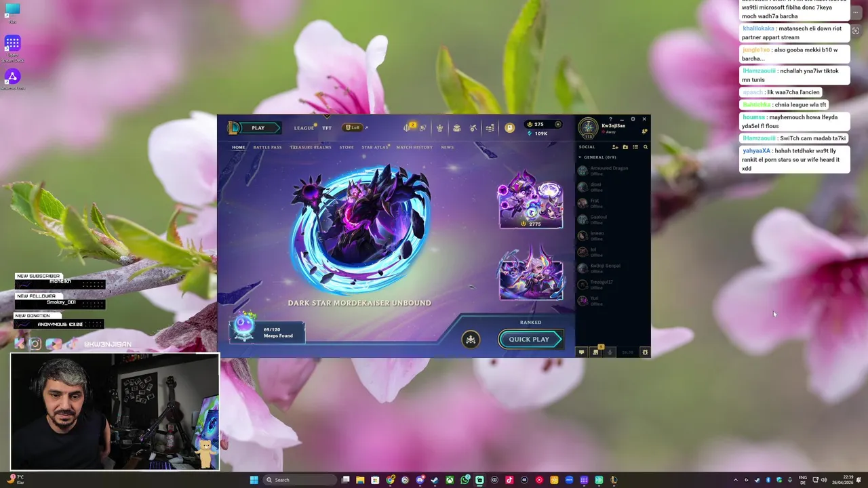Select friend Armoured Dragon

(612, 170)
